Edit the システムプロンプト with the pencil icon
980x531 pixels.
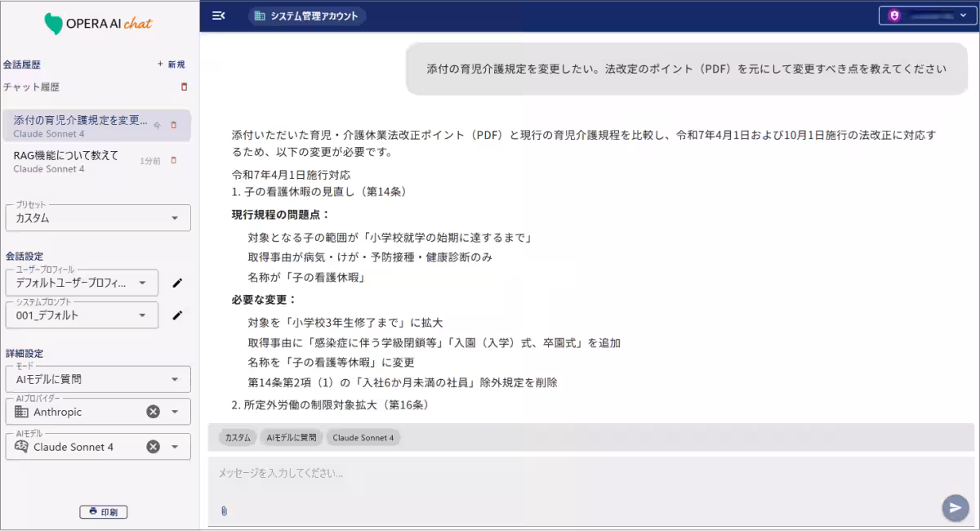[176, 315]
